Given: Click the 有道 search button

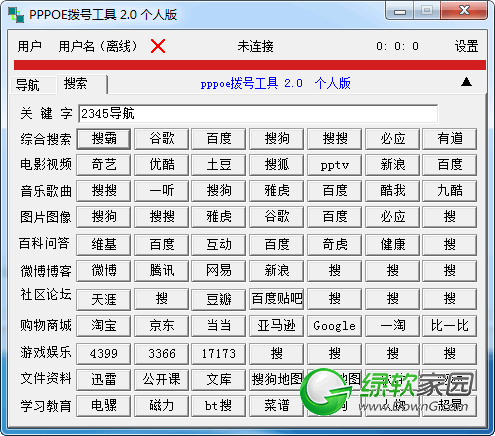Looking at the screenshot, I should pos(450,139).
